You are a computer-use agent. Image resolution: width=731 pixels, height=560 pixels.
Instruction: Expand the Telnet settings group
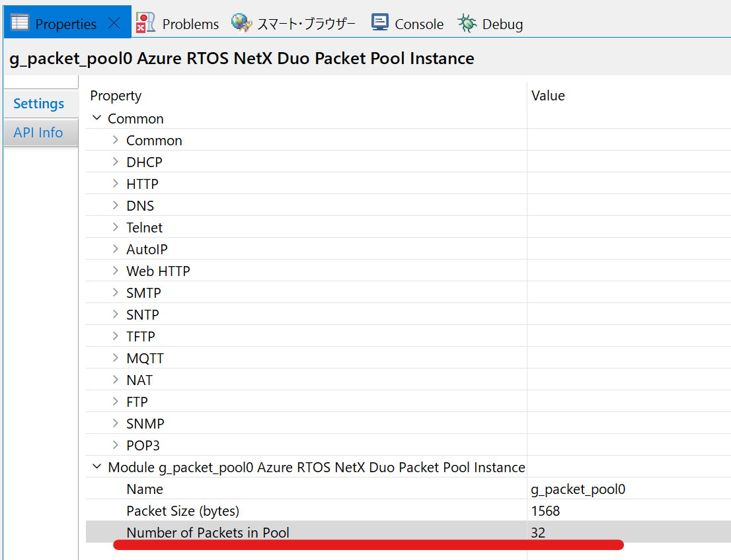click(x=115, y=227)
